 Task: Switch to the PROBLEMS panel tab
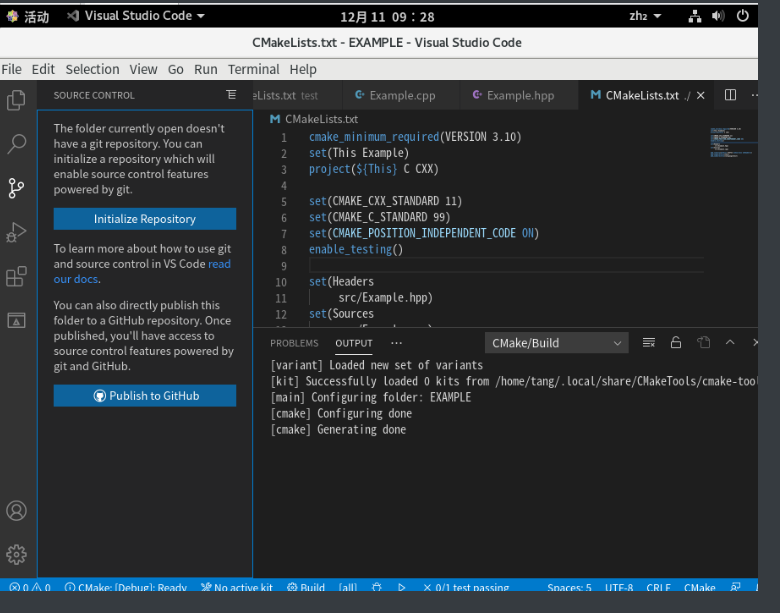pos(294,343)
